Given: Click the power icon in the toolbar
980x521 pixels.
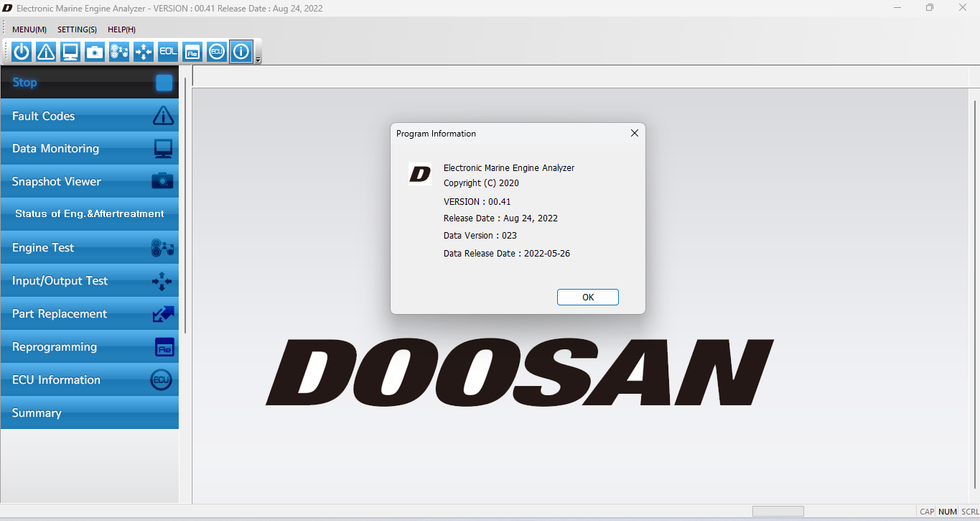Looking at the screenshot, I should click(x=22, y=52).
